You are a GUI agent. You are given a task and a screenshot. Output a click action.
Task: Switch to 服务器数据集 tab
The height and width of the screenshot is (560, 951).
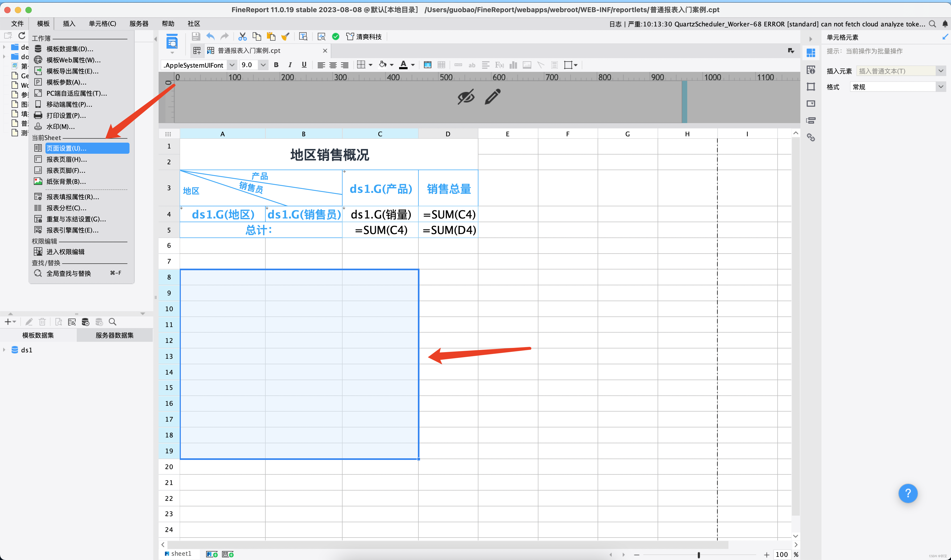pos(114,335)
